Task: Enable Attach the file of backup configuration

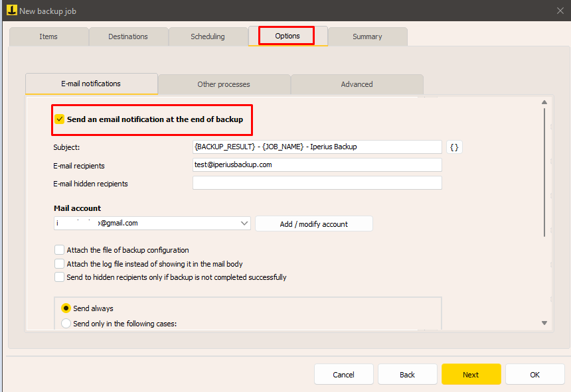Action: (x=59, y=250)
